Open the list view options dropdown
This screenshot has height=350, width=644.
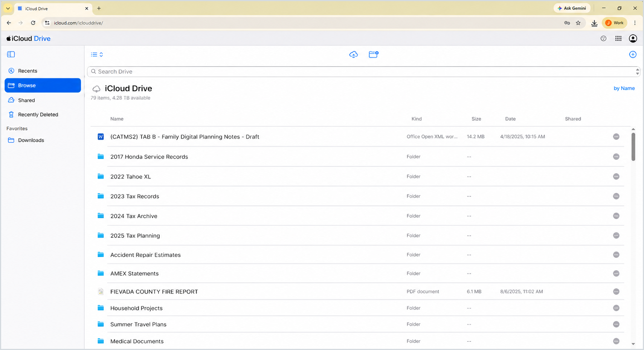tap(97, 55)
